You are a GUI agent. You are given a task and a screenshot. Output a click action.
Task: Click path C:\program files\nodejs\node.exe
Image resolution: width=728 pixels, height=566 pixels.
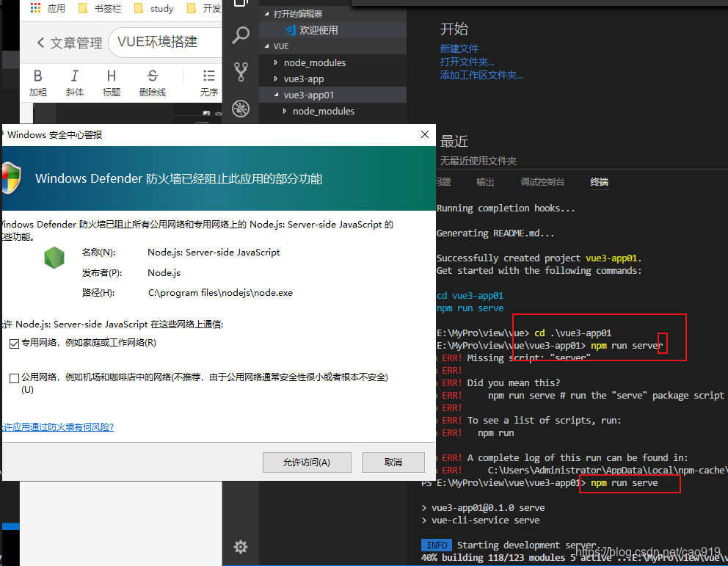point(220,293)
